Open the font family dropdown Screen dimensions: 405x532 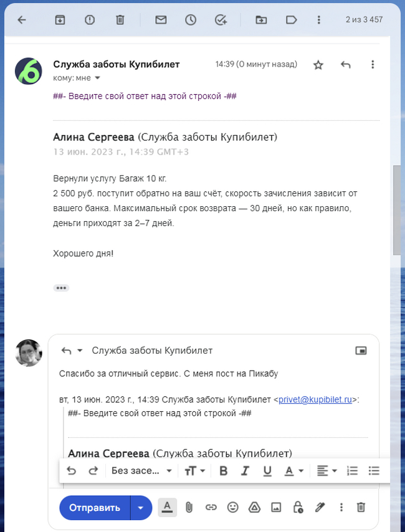141,471
